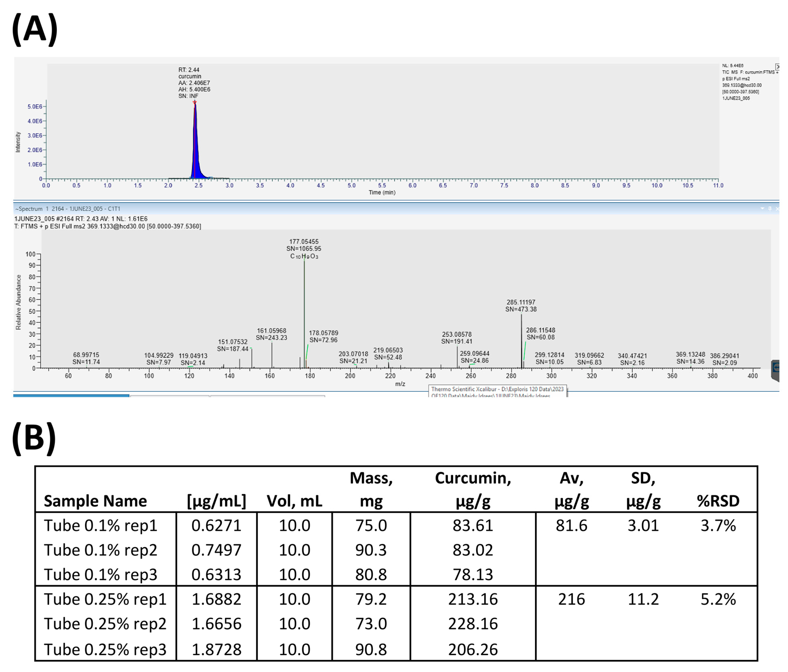Click the 'Sample Name' column header

point(95,501)
